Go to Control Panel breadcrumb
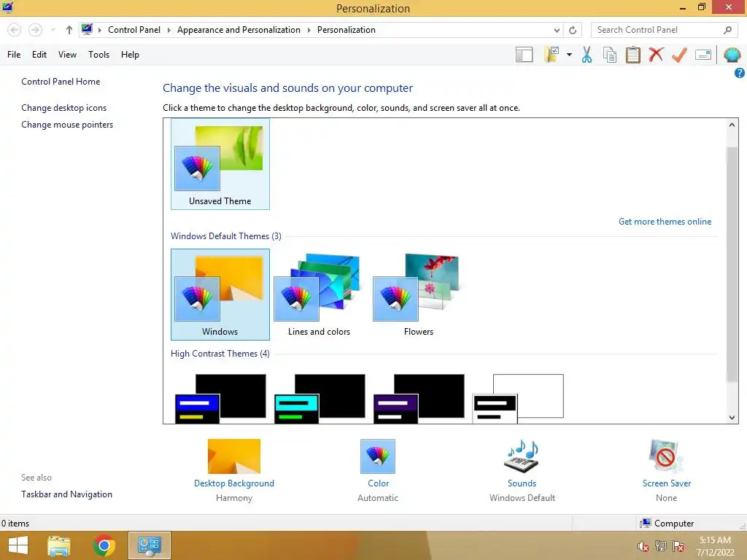This screenshot has height=560, width=747. point(134,30)
